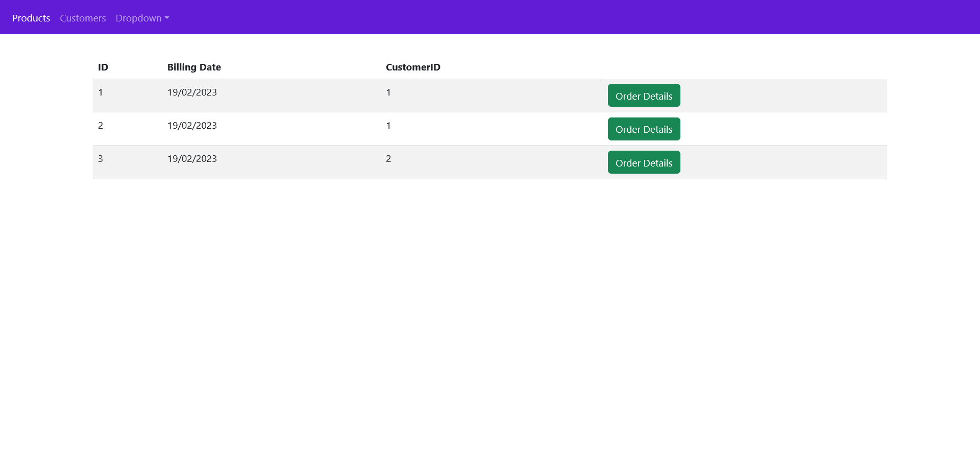Click Order Details for order ID 1

pos(644,96)
